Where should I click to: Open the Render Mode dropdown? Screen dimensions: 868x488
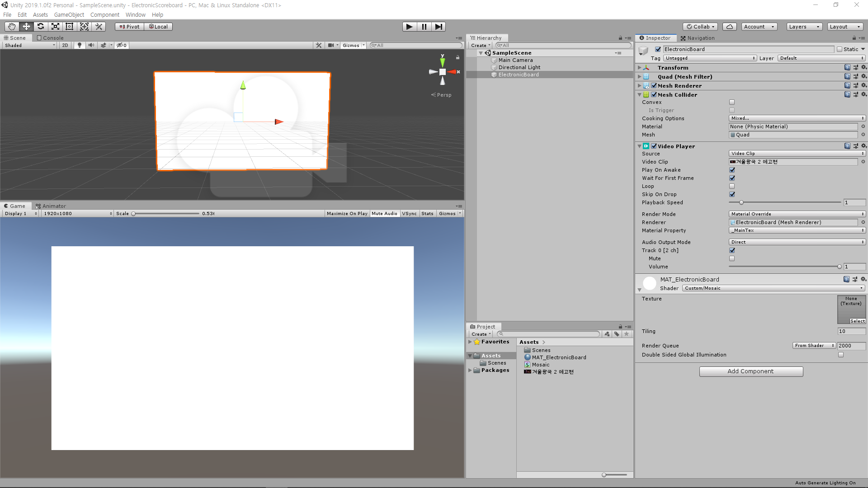click(797, 214)
